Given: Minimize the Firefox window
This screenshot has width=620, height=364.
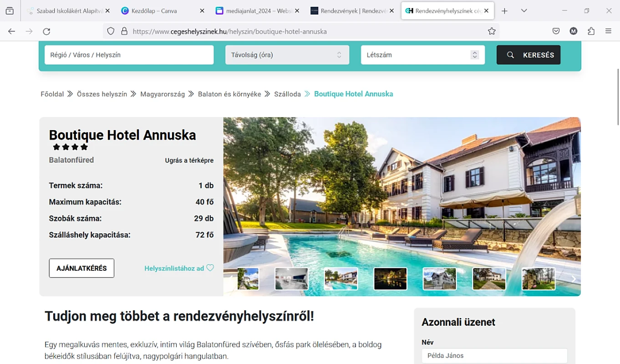Looking at the screenshot, I should [565, 11].
